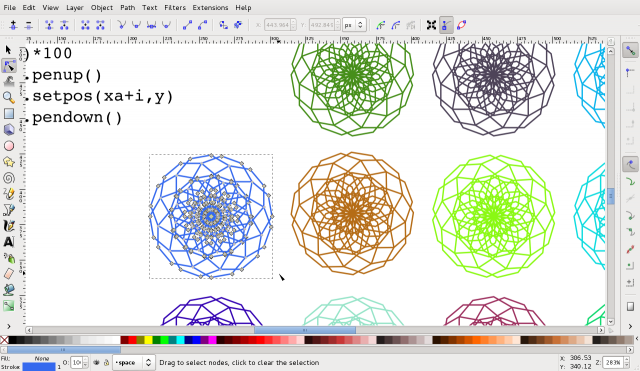Open the File menu
Screen dimensions: 640x371
[9, 7]
